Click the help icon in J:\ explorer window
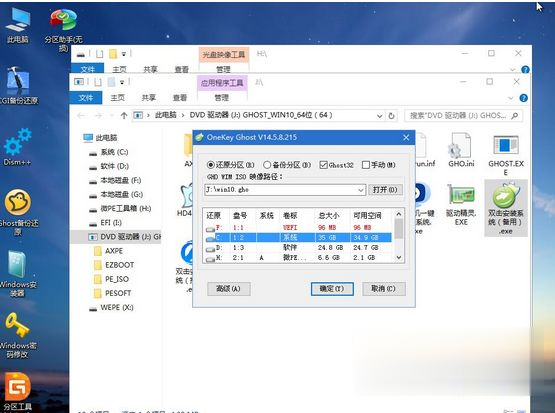The height and width of the screenshot is (413, 555). (x=523, y=98)
